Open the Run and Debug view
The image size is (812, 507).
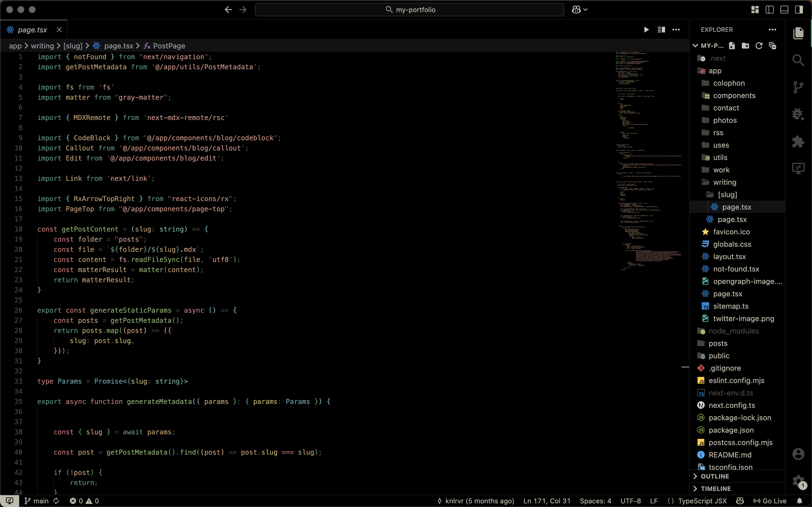pos(798,114)
